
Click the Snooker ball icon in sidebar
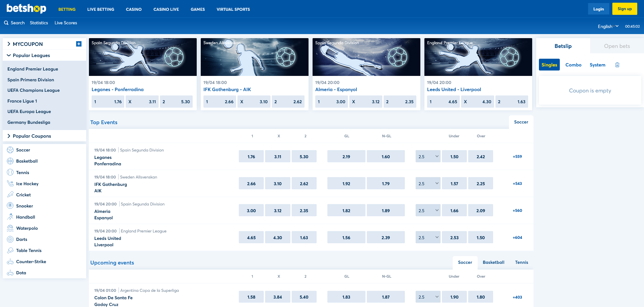[10, 206]
